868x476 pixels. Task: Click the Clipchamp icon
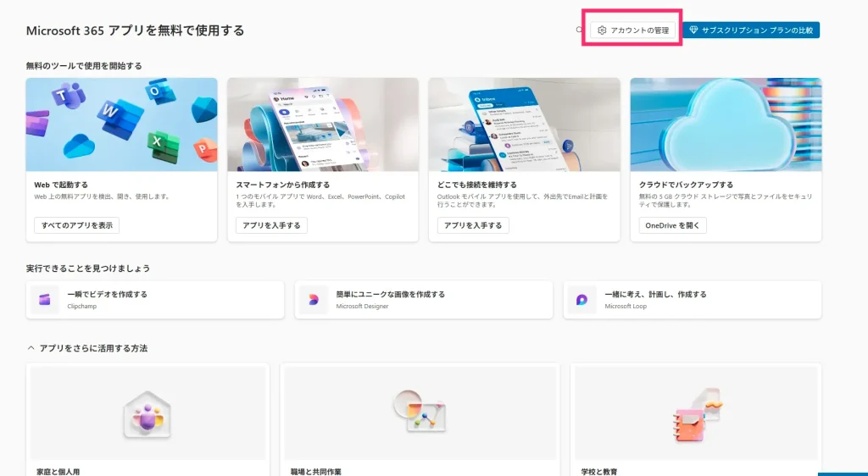(x=45, y=300)
